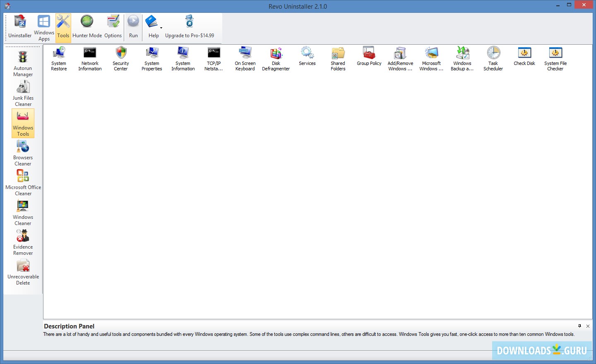Maximize the Revo Uninstaller window

point(569,5)
